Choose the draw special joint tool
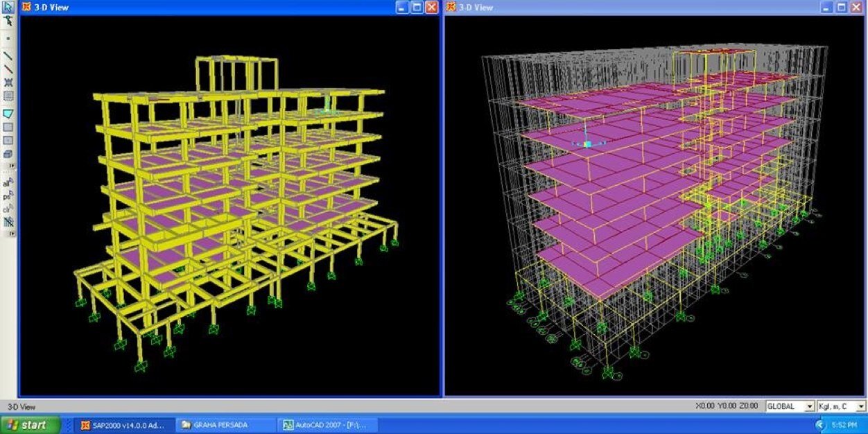This screenshot has width=868, height=434. 8,38
